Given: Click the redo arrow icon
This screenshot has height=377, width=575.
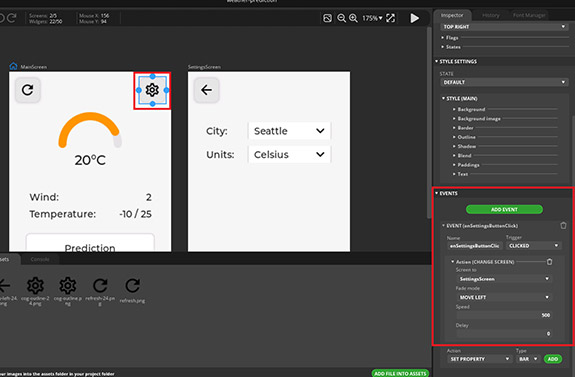Looking at the screenshot, I should point(12,18).
